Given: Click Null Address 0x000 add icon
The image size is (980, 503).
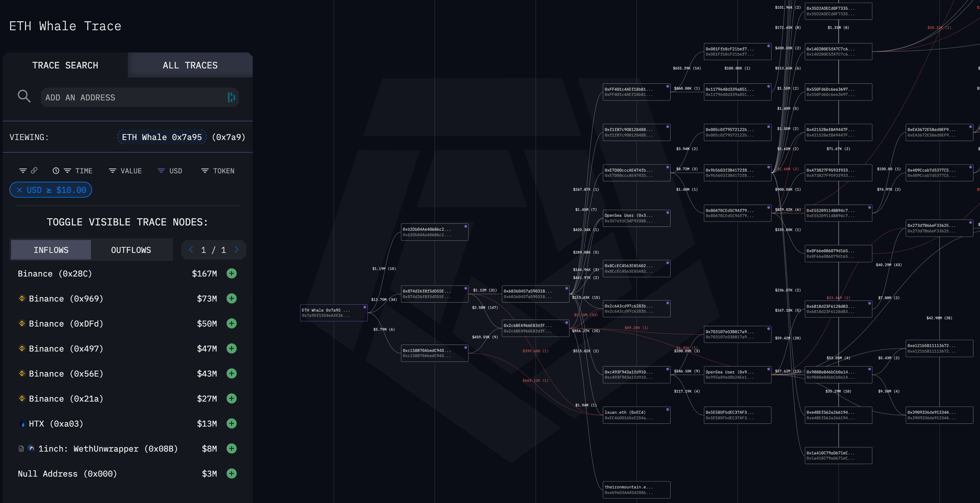Looking at the screenshot, I should (x=232, y=473).
